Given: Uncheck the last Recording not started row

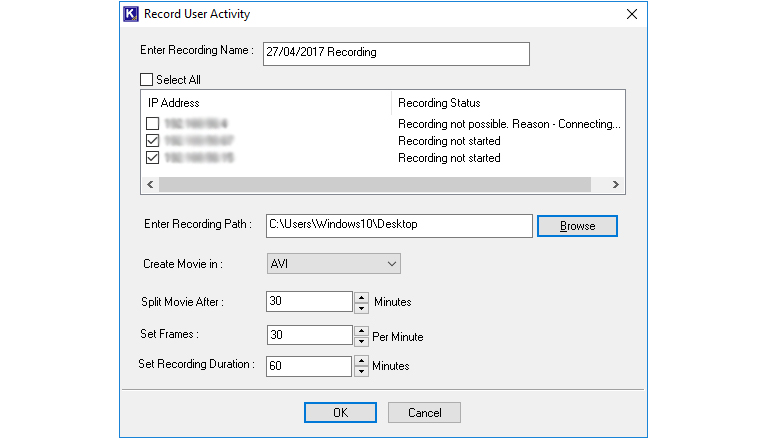Looking at the screenshot, I should (x=152, y=158).
